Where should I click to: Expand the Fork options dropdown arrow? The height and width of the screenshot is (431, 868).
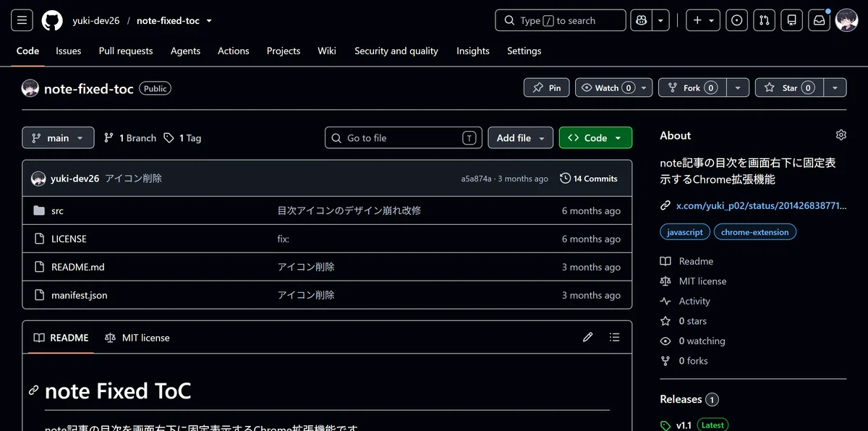coord(737,88)
